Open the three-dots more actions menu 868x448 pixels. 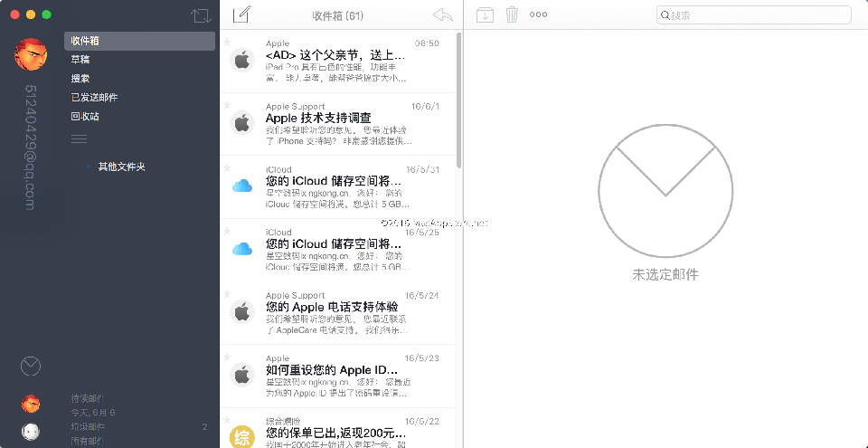click(x=539, y=14)
